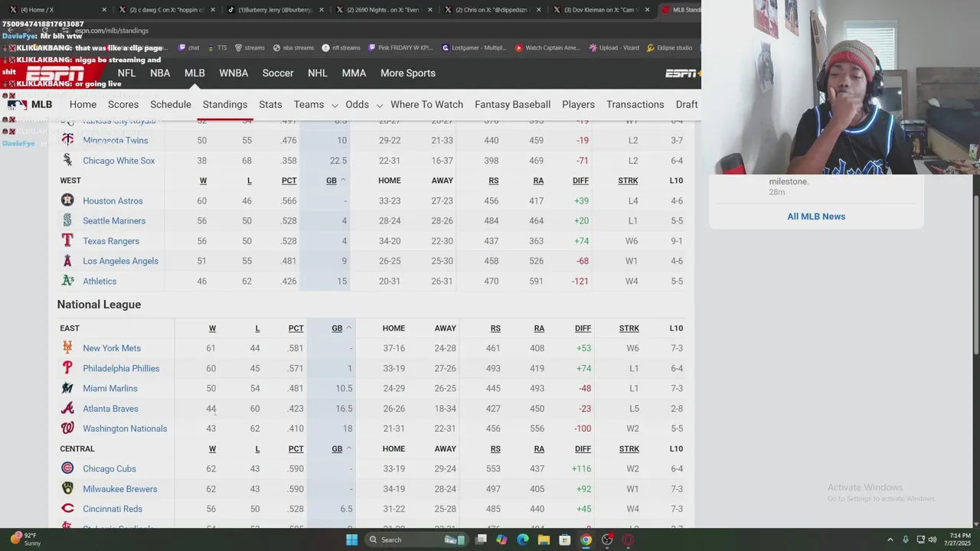This screenshot has width=980, height=551.
Task: Select NFL in the ESPN navigation
Action: 126,73
